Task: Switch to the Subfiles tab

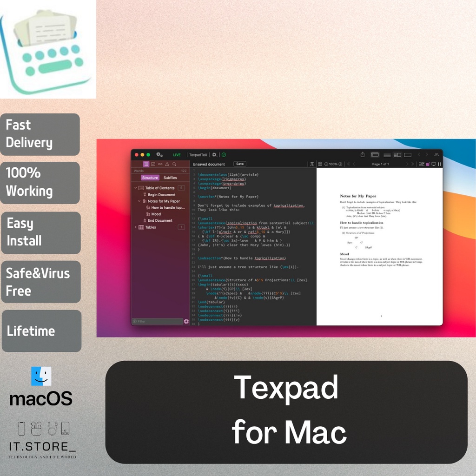Action: pos(170,178)
